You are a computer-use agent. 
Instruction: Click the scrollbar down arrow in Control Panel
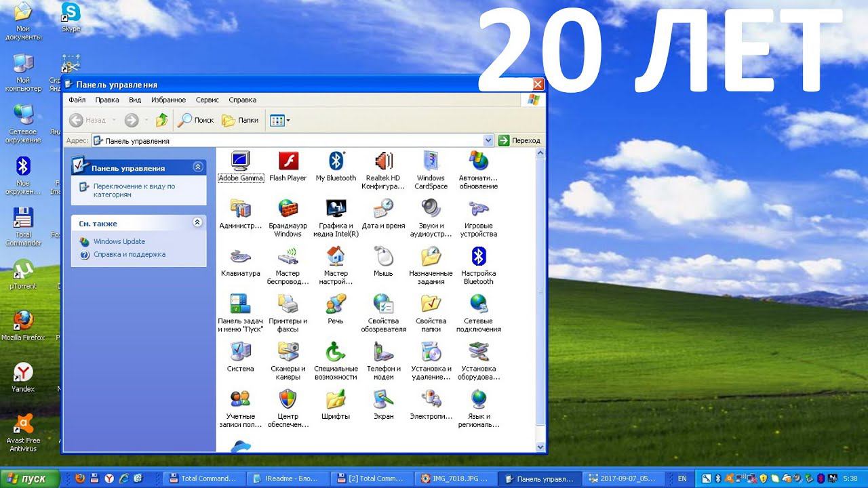pyautogui.click(x=540, y=447)
